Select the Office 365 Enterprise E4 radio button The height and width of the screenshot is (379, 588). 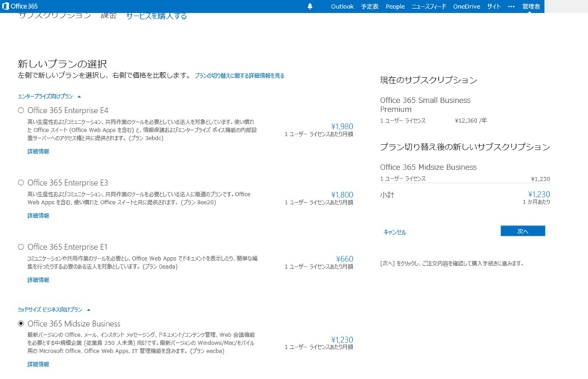[21, 110]
